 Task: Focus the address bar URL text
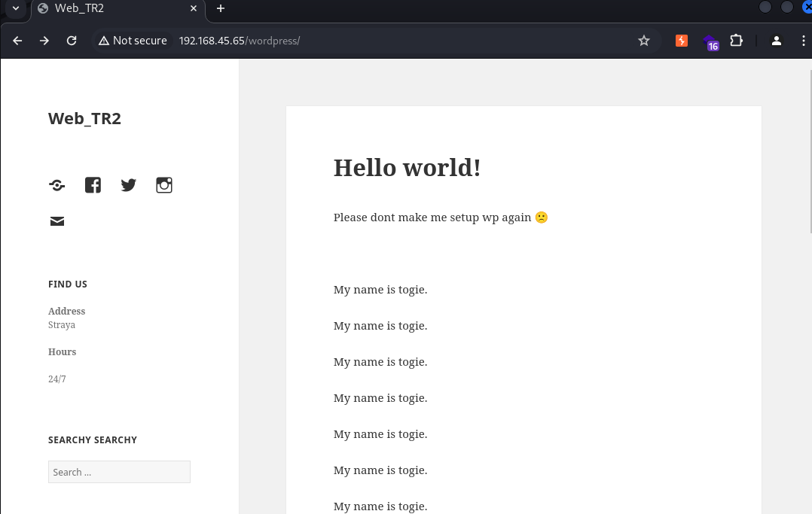pyautogui.click(x=240, y=41)
